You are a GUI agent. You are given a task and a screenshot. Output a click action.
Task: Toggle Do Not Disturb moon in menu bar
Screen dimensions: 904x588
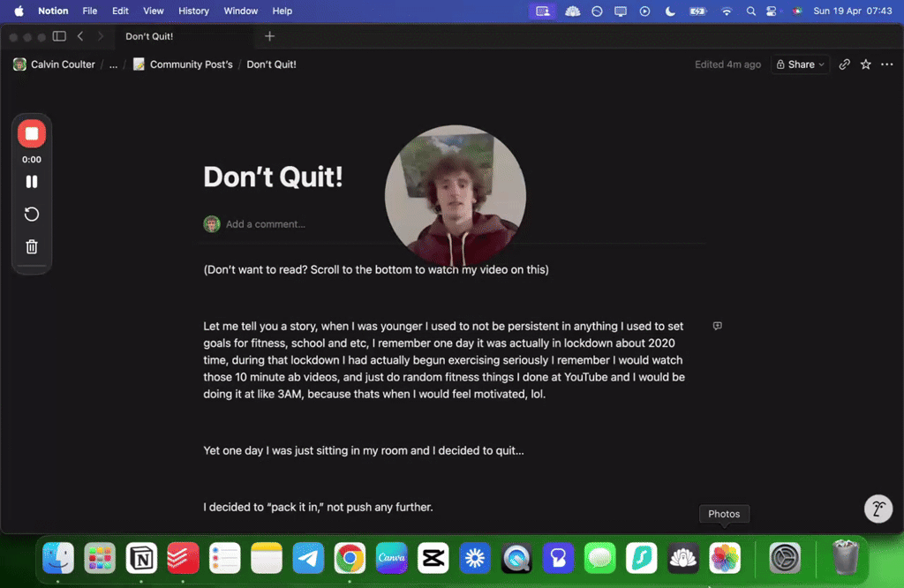[672, 11]
